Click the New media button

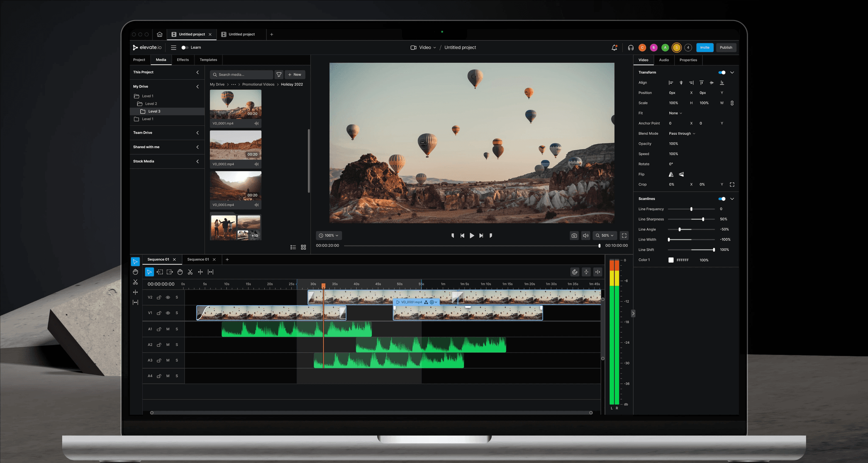tap(295, 75)
